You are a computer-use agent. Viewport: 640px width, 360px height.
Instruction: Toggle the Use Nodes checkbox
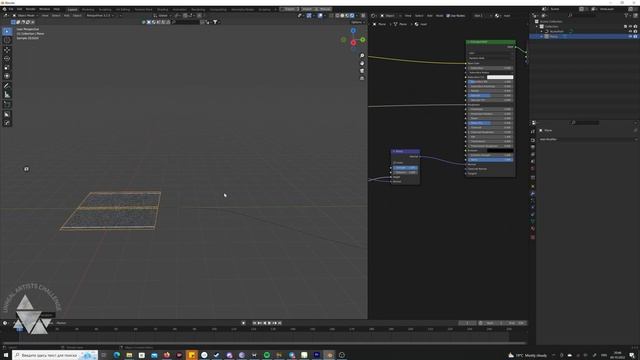[x=448, y=16]
